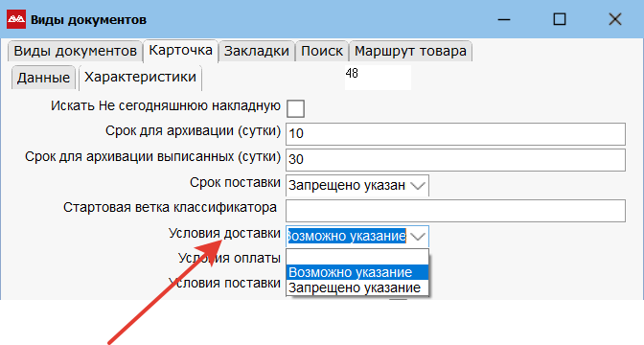Viewport: 644px width, 345px height.
Task: Open the Маршрут товара tab
Action: point(410,52)
